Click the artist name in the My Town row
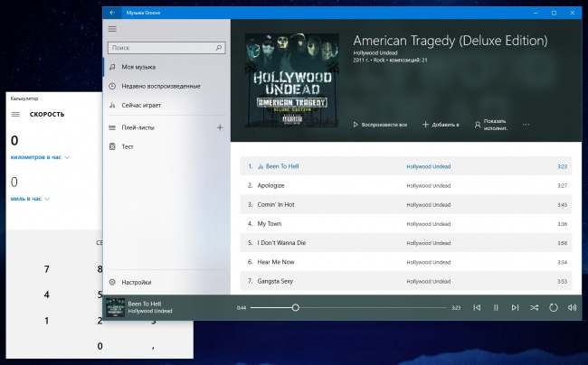This screenshot has width=588, height=365. pyautogui.click(x=428, y=224)
